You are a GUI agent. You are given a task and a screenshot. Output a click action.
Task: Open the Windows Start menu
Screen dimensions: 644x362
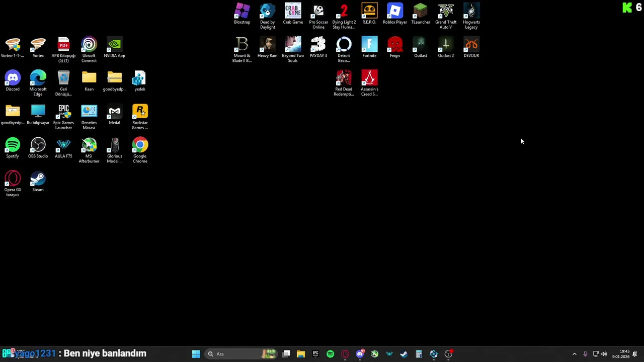point(196,354)
